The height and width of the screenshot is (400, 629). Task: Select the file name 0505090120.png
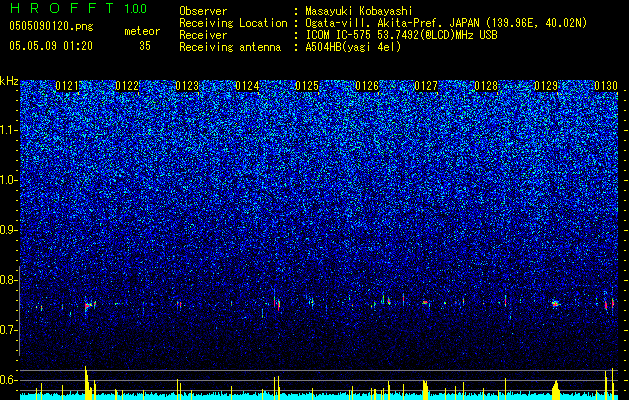click(x=51, y=26)
